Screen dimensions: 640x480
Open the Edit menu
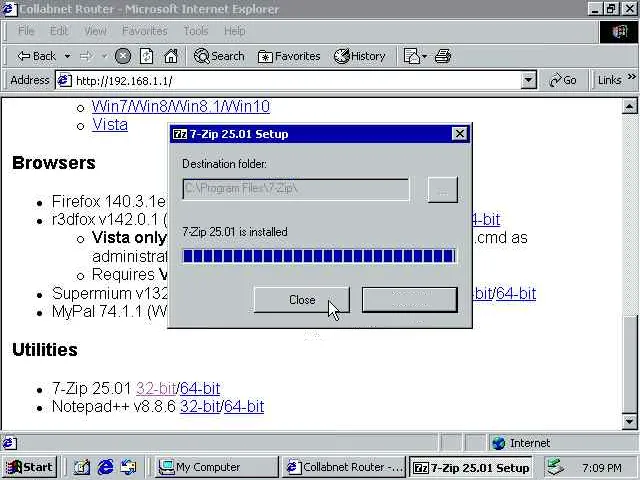59,31
